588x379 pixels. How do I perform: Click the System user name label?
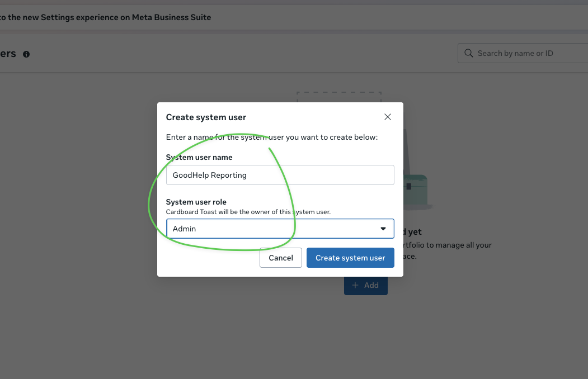[x=199, y=158]
